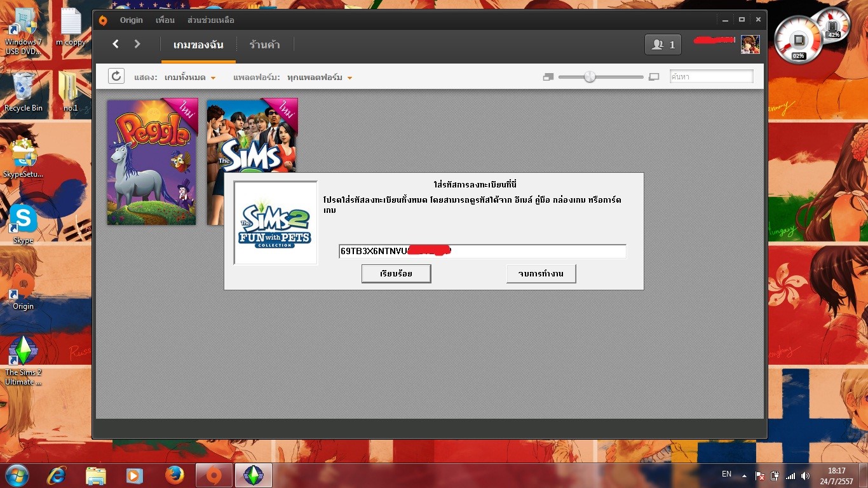Refresh the game library
Viewport: 868px width, 488px height.
pos(116,77)
